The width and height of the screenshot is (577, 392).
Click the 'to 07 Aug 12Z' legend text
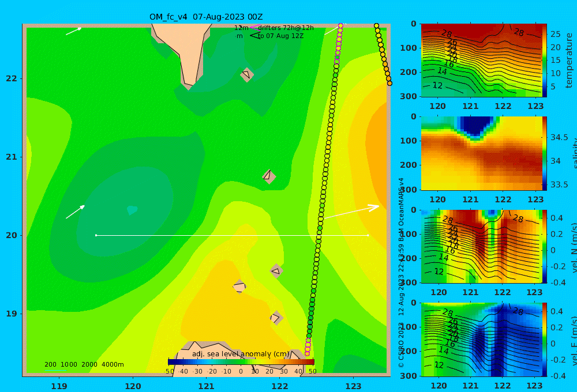pos(281,36)
